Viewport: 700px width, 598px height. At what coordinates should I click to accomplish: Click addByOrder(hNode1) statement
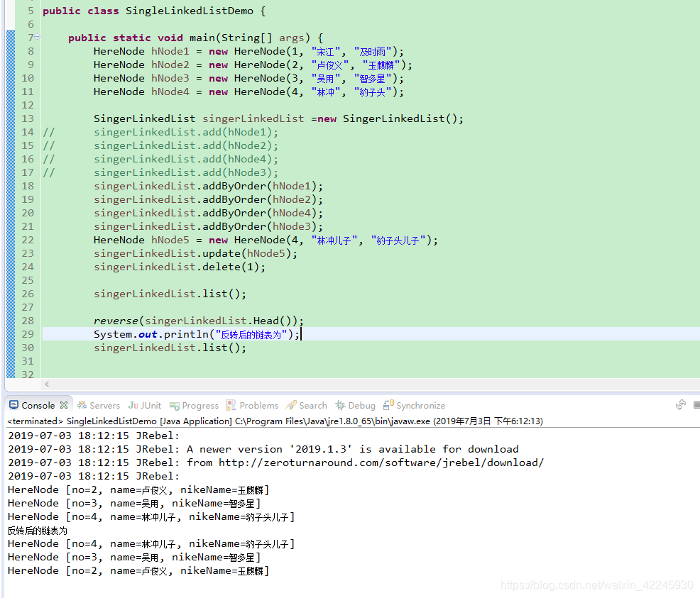click(208, 186)
